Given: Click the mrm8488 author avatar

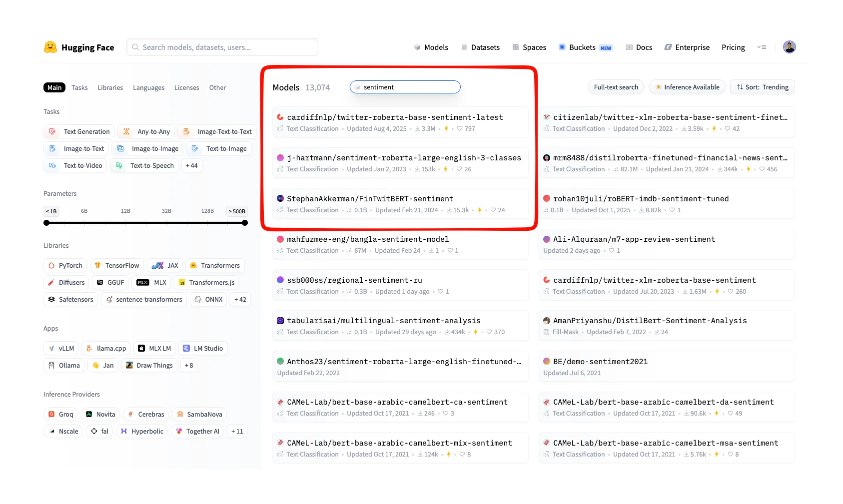Looking at the screenshot, I should click(547, 157).
